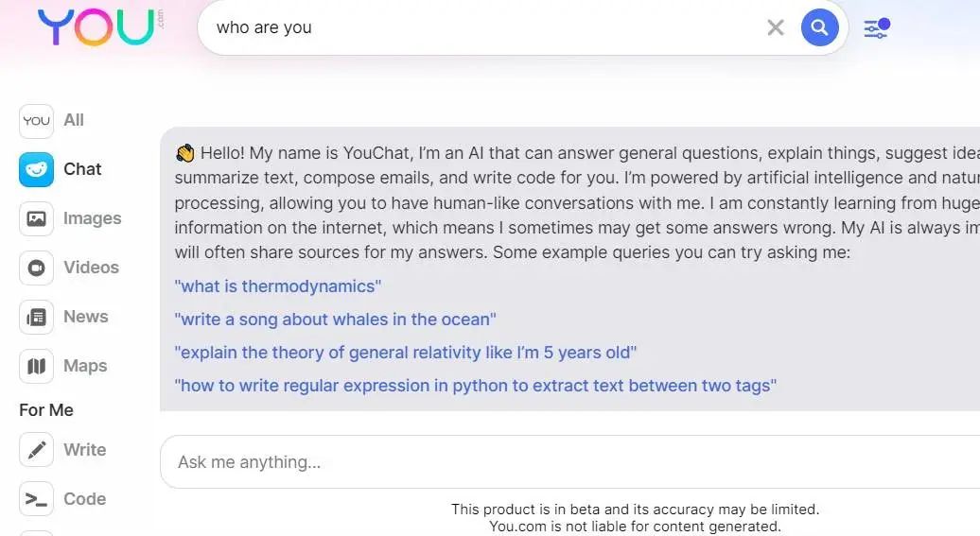Click the News newspaper icon

(x=37, y=317)
